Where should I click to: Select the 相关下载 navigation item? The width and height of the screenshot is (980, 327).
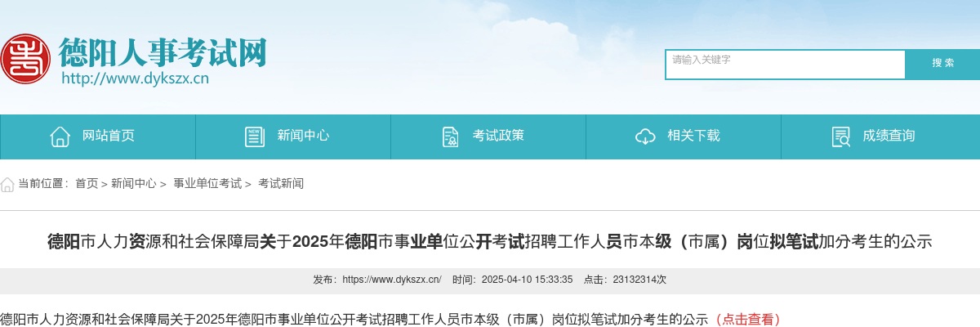pyautogui.click(x=684, y=137)
